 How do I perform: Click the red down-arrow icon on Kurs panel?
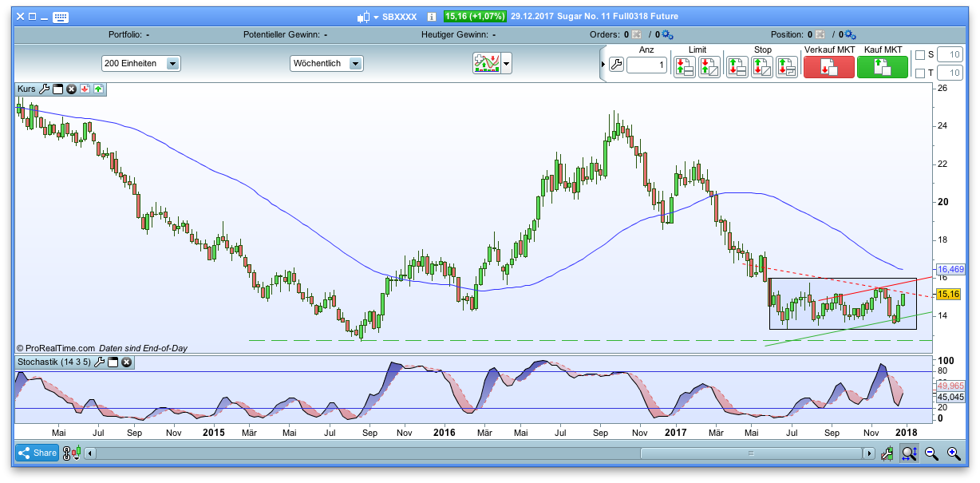85,89
